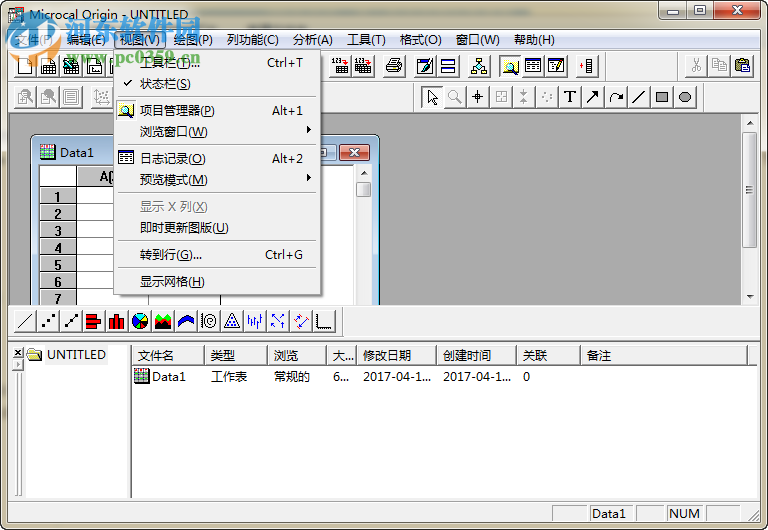The height and width of the screenshot is (530, 768).
Task: Open the 窗口(W) menu
Action: click(478, 40)
